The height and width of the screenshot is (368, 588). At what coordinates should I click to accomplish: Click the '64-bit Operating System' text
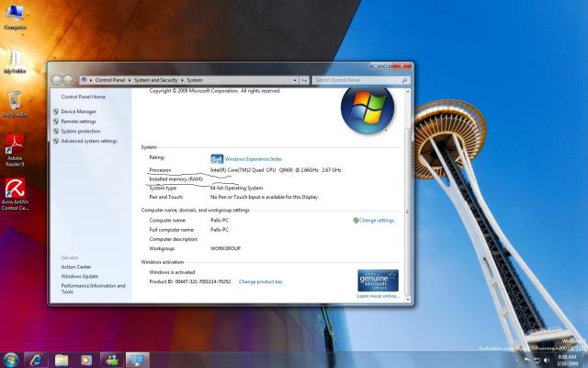(x=237, y=188)
